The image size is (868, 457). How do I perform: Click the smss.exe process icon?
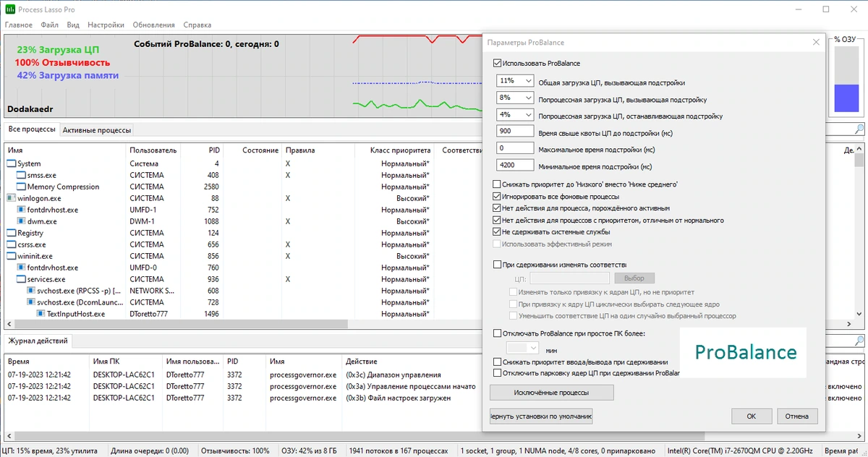[21, 175]
